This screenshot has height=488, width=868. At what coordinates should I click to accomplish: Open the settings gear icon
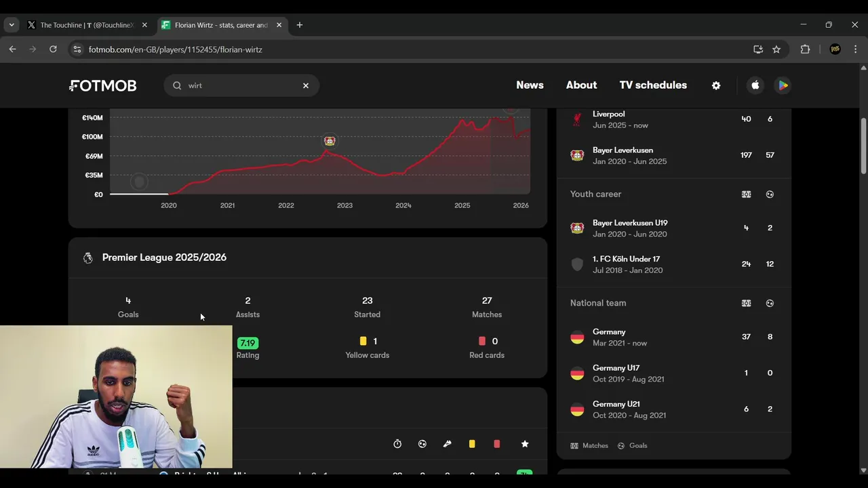pyautogui.click(x=716, y=85)
